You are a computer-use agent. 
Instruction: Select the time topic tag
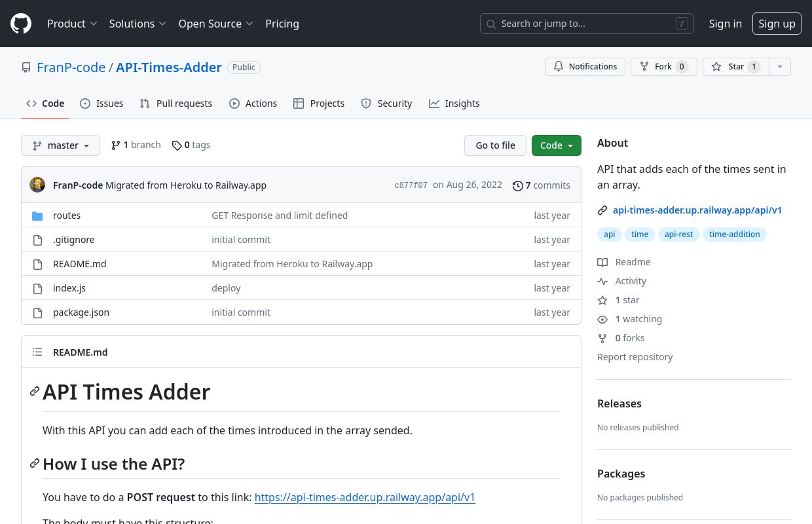[640, 234]
